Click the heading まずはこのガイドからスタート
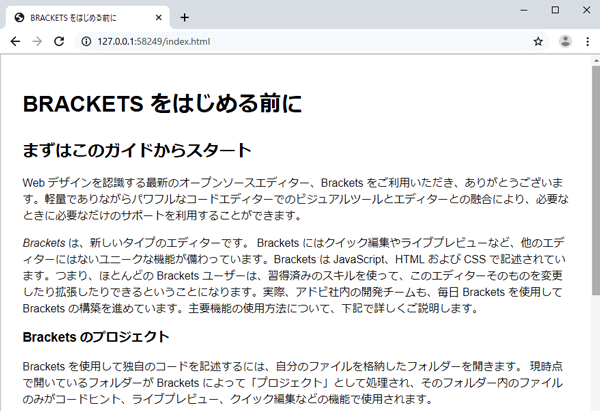 pos(137,150)
